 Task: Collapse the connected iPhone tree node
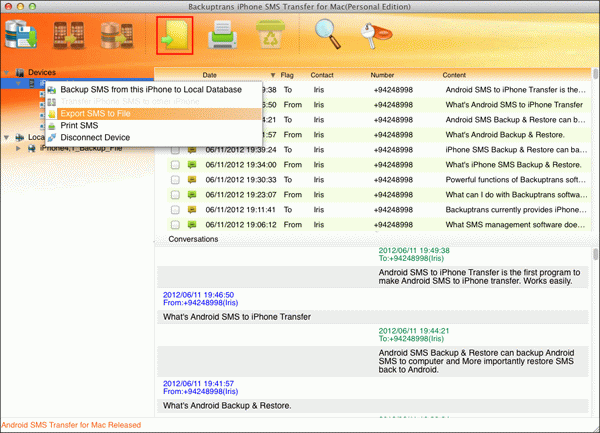(x=18, y=83)
